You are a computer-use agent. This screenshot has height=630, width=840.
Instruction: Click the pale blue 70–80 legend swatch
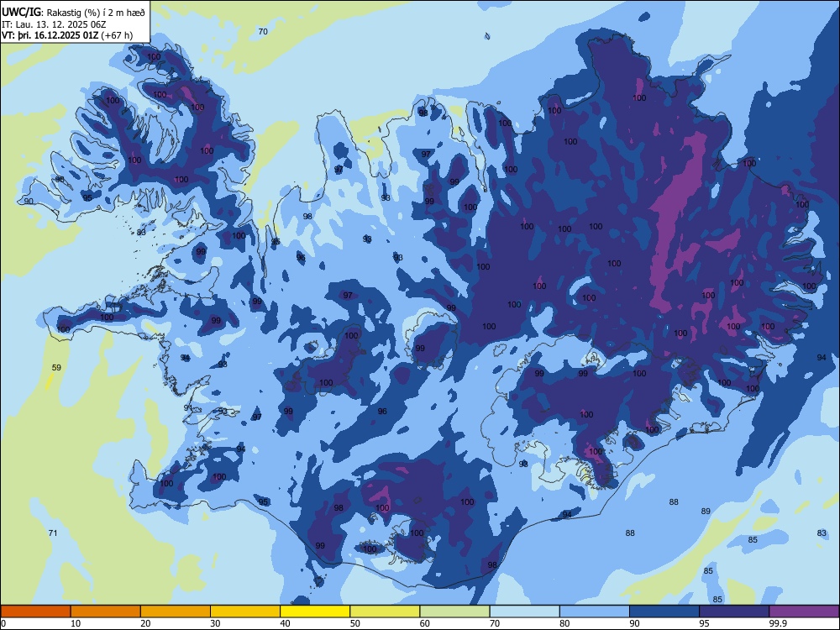coord(524,612)
